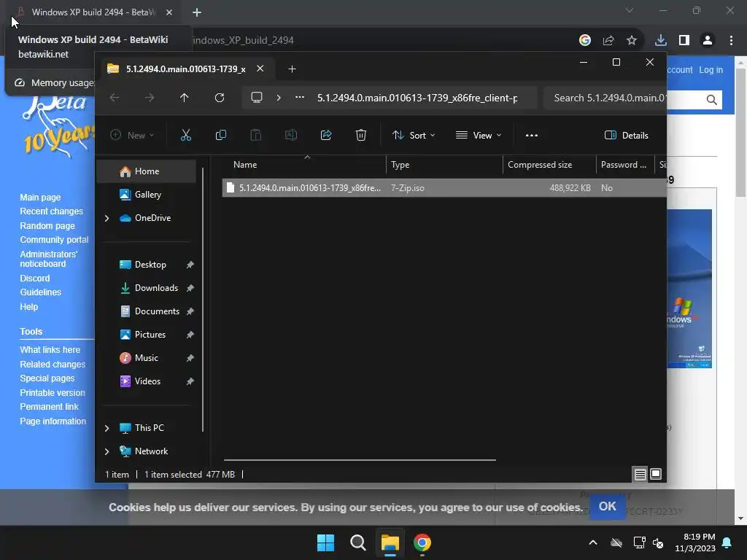The image size is (747, 560).
Task: Open the Windows Start button
Action: click(326, 542)
